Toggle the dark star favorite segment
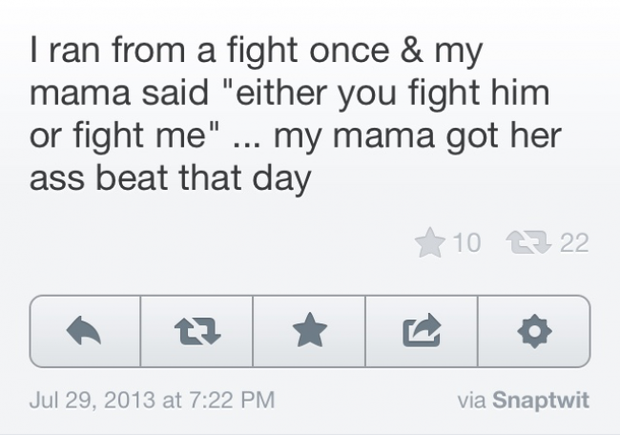 click(310, 330)
